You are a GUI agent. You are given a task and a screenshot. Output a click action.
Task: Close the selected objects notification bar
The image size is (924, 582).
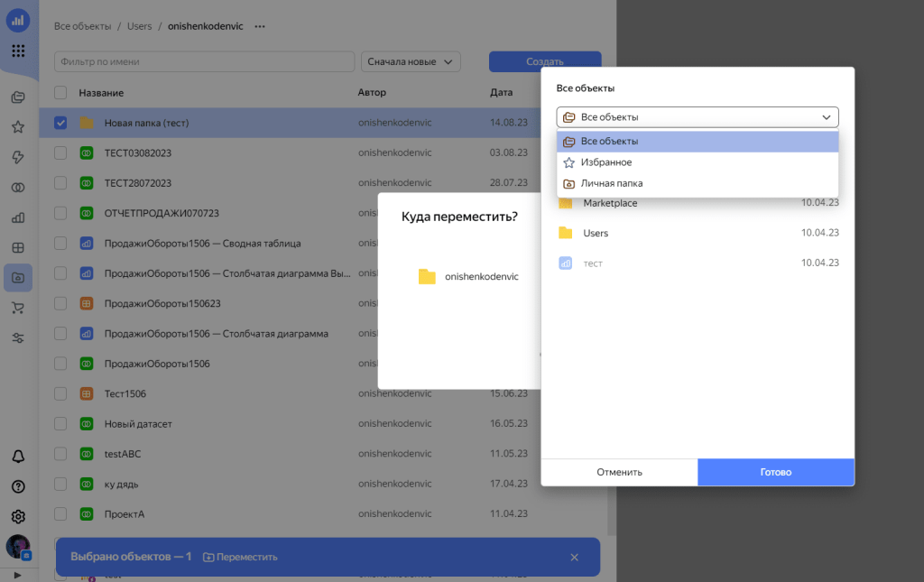click(x=574, y=558)
